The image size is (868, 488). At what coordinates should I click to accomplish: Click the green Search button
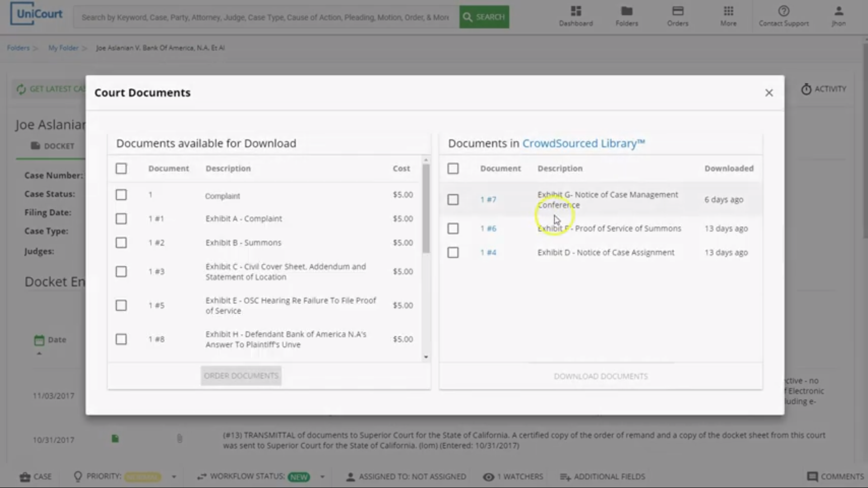point(484,17)
